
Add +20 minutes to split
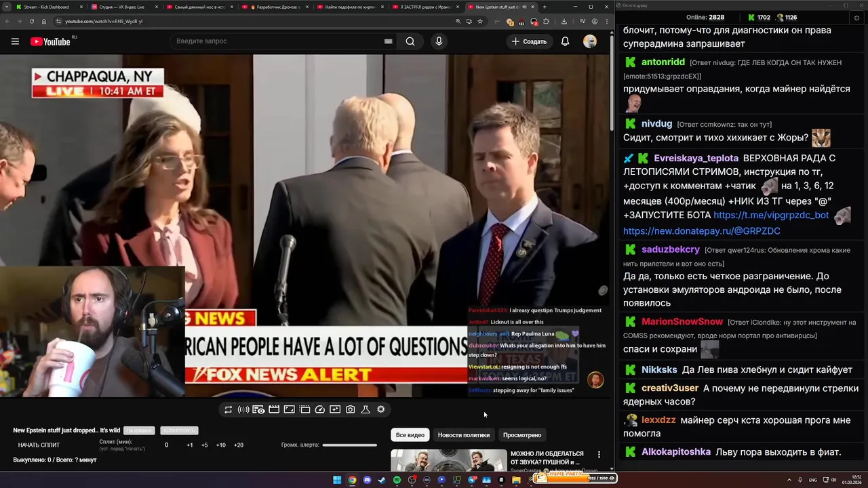pos(238,445)
